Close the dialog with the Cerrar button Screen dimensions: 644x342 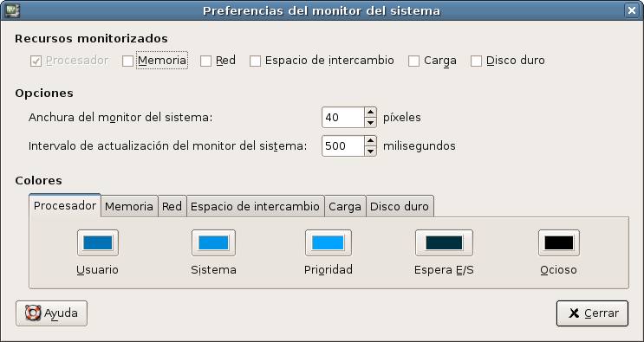(x=592, y=313)
